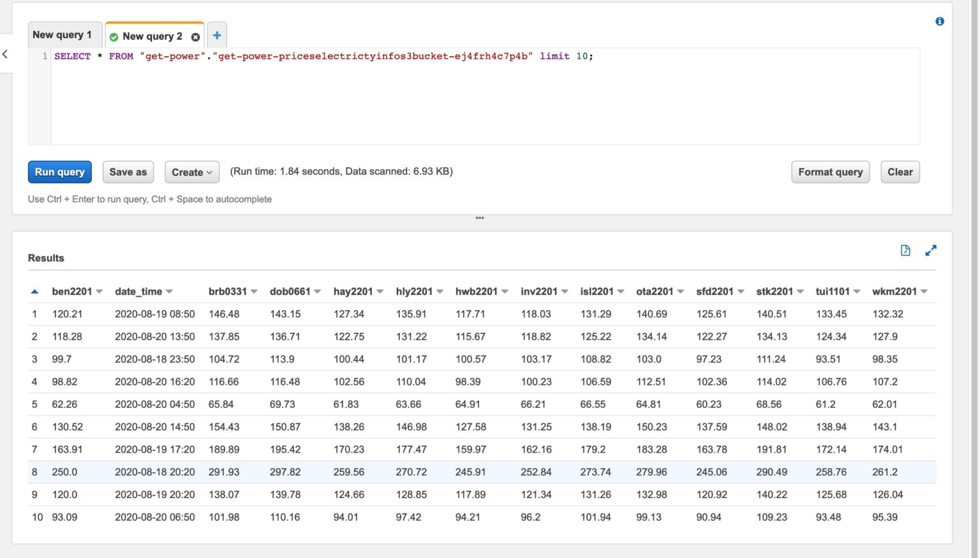
Task: Click the run time and data scanned text
Action: click(x=341, y=171)
